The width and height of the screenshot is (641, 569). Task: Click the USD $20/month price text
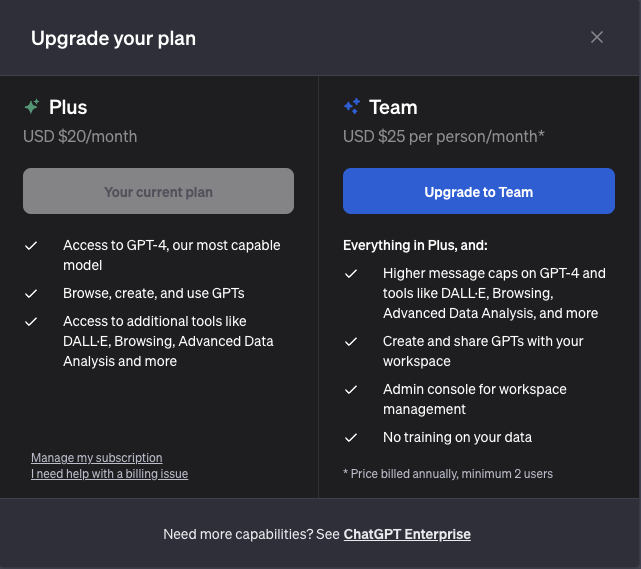(80, 137)
